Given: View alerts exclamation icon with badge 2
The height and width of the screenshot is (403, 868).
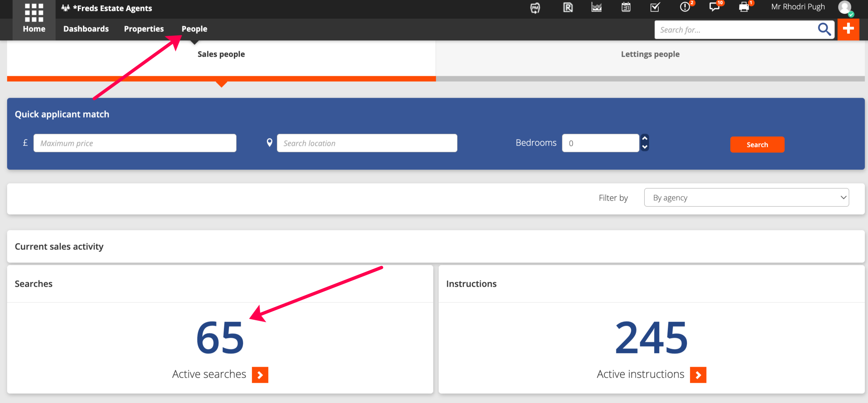Looking at the screenshot, I should 686,7.
